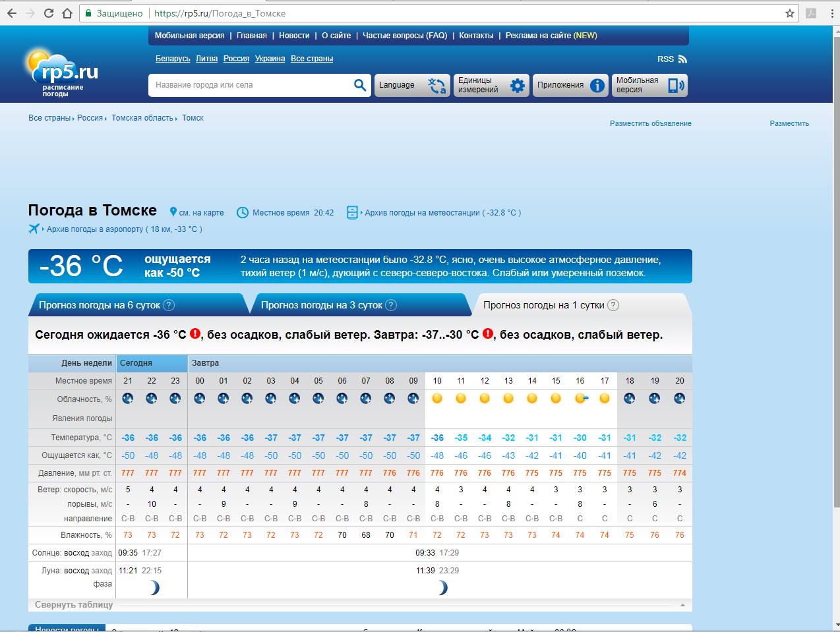Switch to 6-day forecast tab
This screenshot has height=632, width=840.
coord(100,305)
